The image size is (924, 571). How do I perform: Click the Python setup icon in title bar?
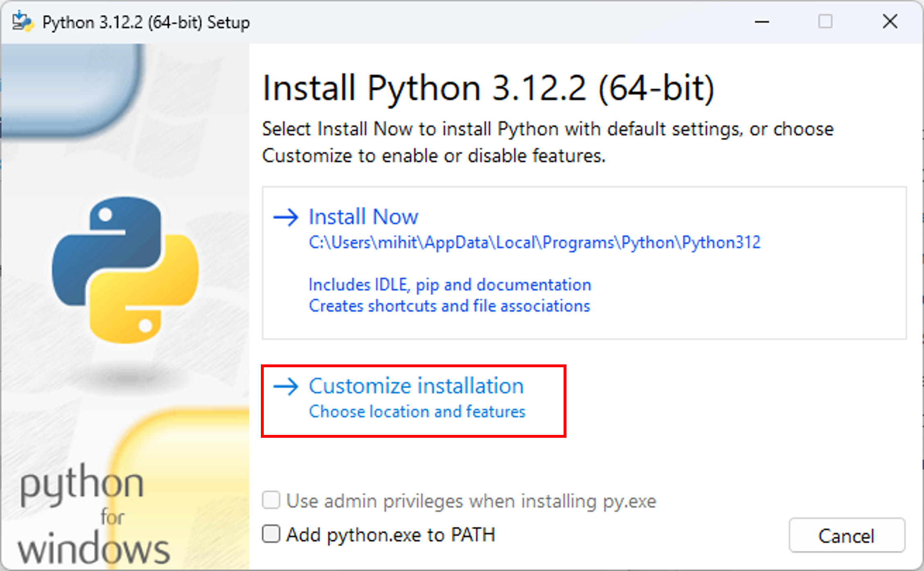click(23, 22)
